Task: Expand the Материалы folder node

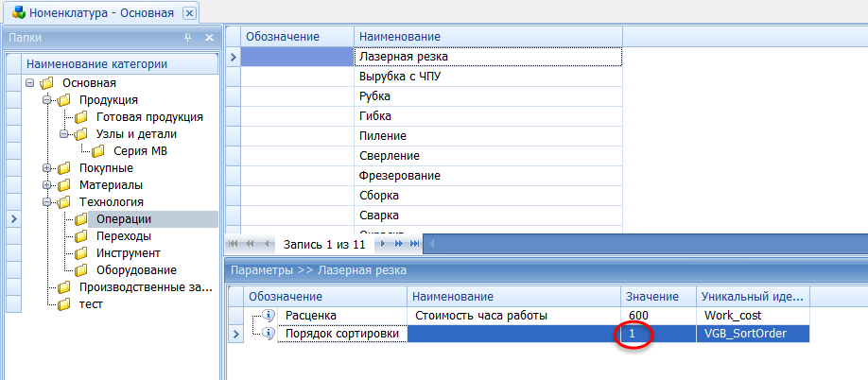Action: pyautogui.click(x=47, y=185)
